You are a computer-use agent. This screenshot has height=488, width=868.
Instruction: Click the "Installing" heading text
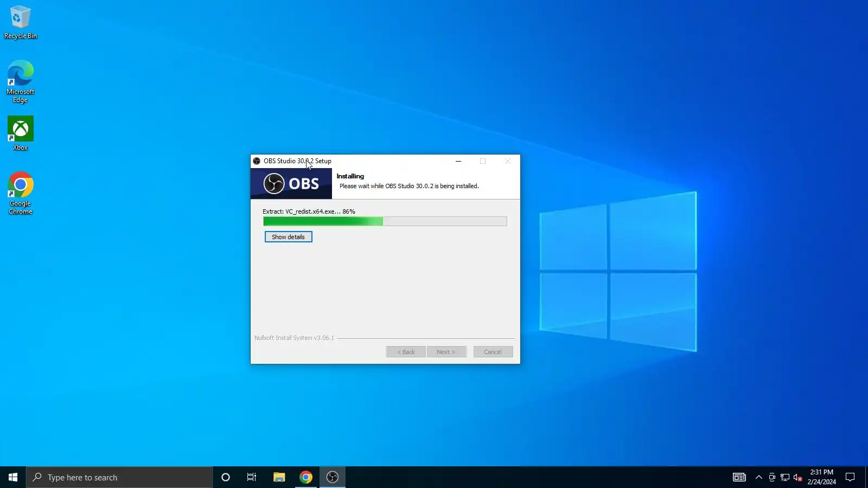[x=350, y=176]
